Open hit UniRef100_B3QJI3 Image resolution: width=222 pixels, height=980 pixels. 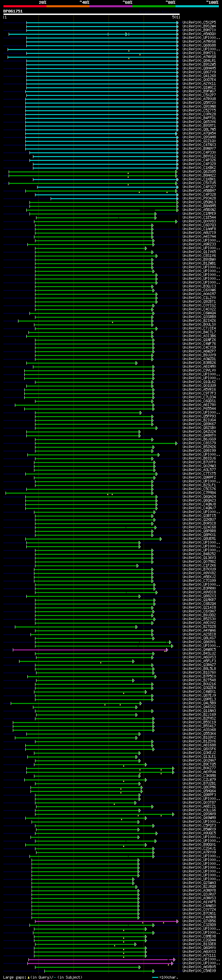pyautogui.click(x=199, y=286)
